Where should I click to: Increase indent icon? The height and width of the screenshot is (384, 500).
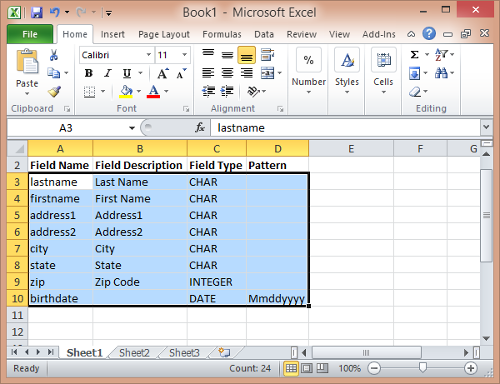click(x=227, y=91)
